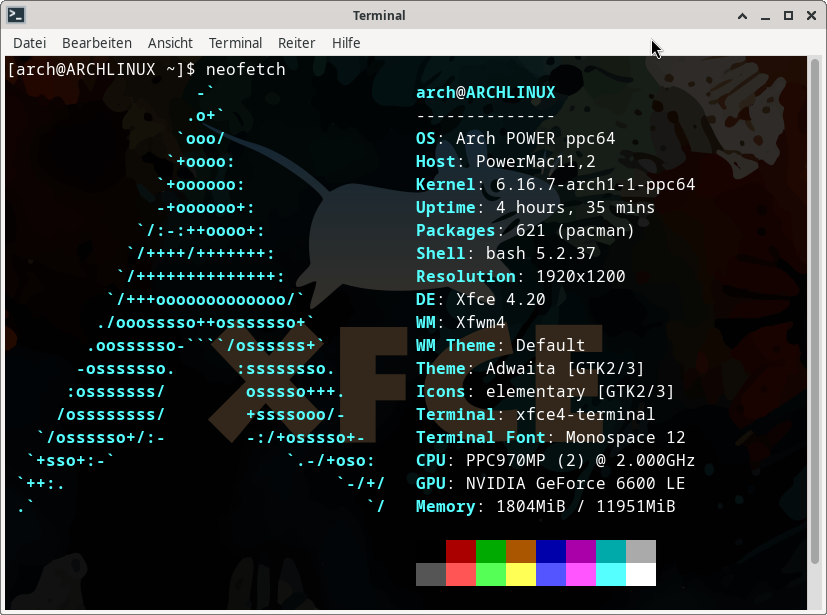Click the terminal app icon in title bar

tap(16, 15)
